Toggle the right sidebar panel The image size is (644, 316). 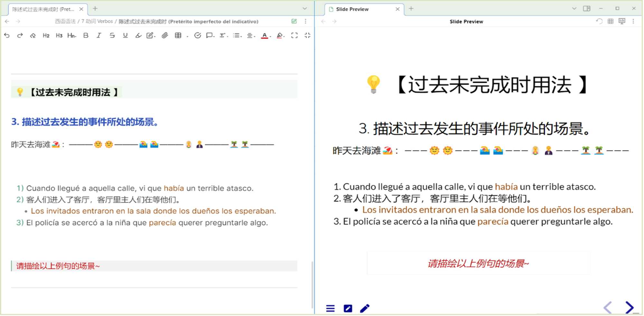tap(587, 9)
